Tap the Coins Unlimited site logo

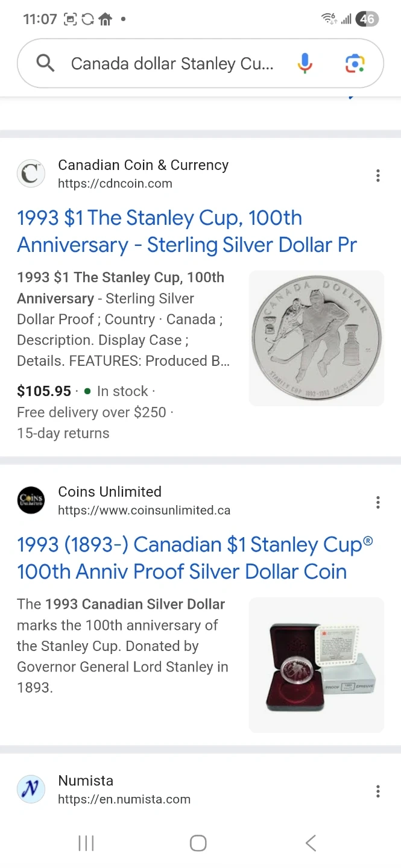click(x=31, y=500)
